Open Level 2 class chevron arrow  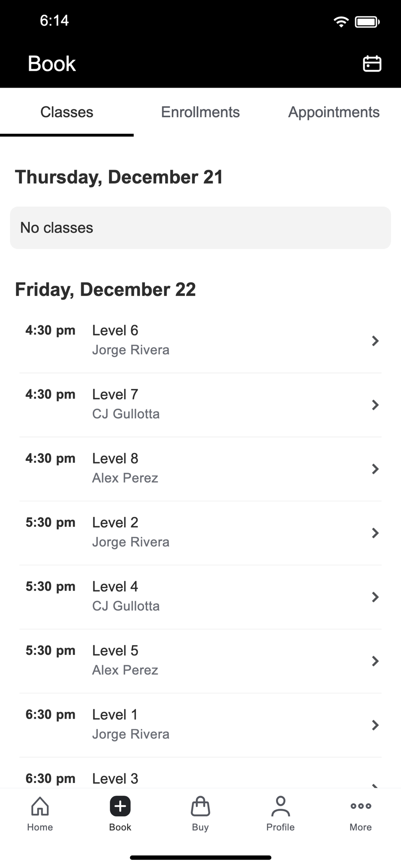point(375,533)
